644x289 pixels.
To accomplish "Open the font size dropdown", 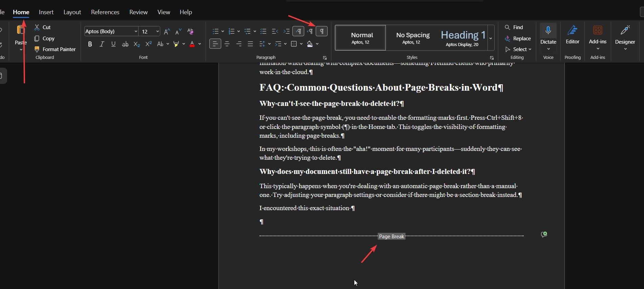I will 158,31.
